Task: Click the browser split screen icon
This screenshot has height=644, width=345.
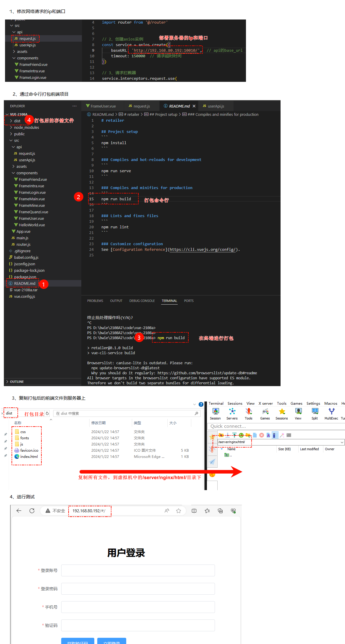Action: tap(194, 511)
